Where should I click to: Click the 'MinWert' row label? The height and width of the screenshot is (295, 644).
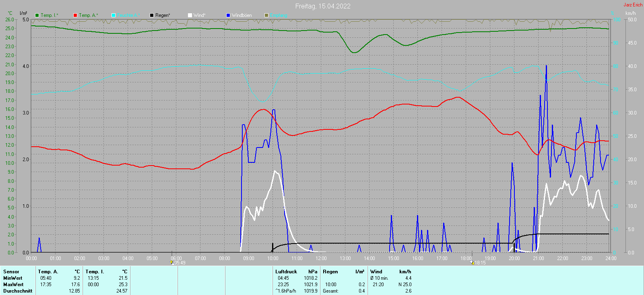pos(13,278)
